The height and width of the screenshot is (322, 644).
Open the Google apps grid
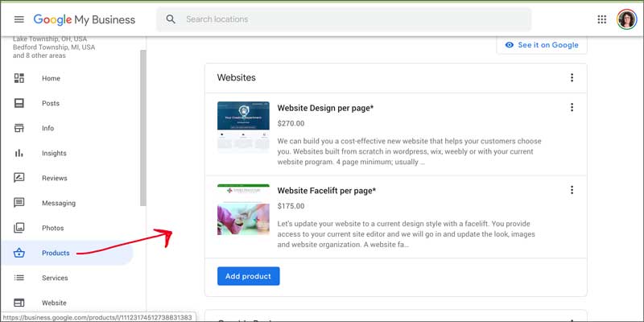click(x=601, y=19)
